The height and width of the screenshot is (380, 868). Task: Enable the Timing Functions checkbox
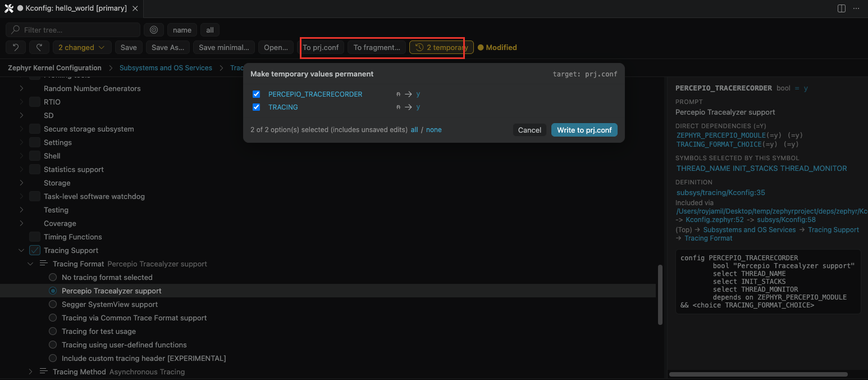[35, 237]
